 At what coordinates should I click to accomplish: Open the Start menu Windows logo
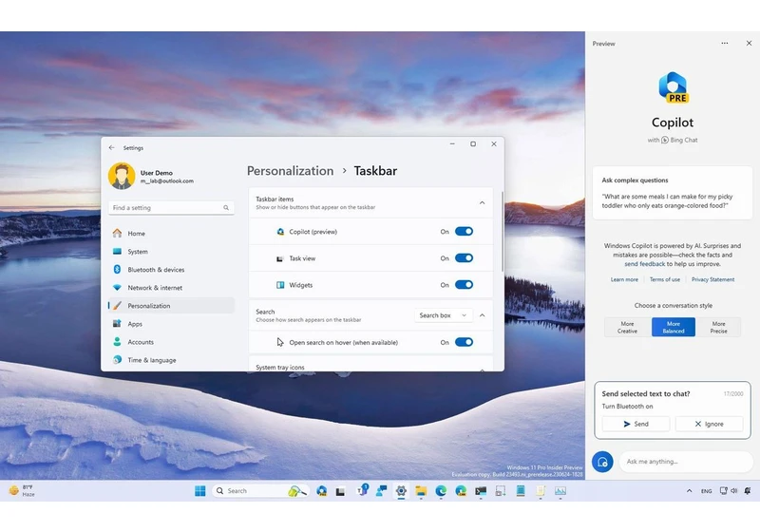point(200,491)
